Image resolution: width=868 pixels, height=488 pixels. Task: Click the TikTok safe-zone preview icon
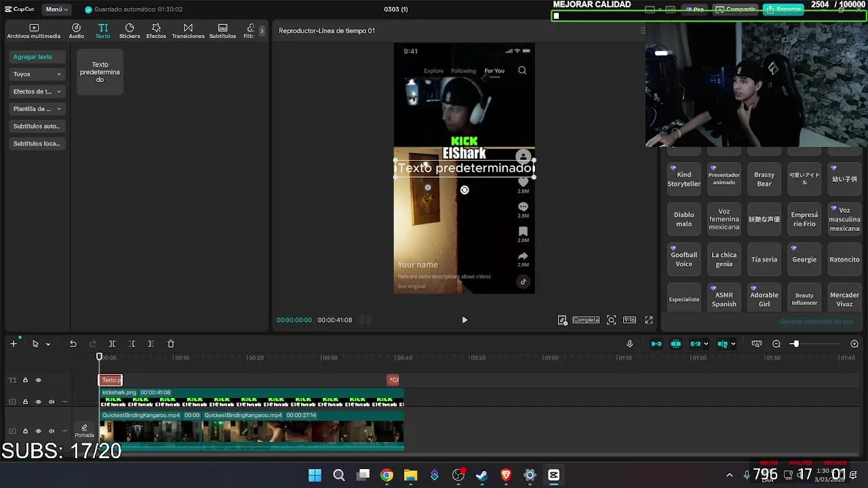point(562,320)
